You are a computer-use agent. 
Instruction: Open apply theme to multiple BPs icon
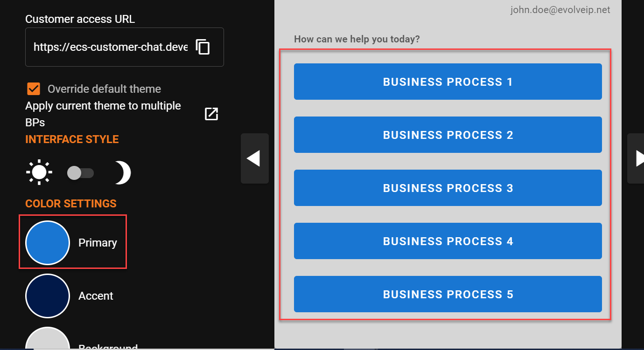coord(211,114)
